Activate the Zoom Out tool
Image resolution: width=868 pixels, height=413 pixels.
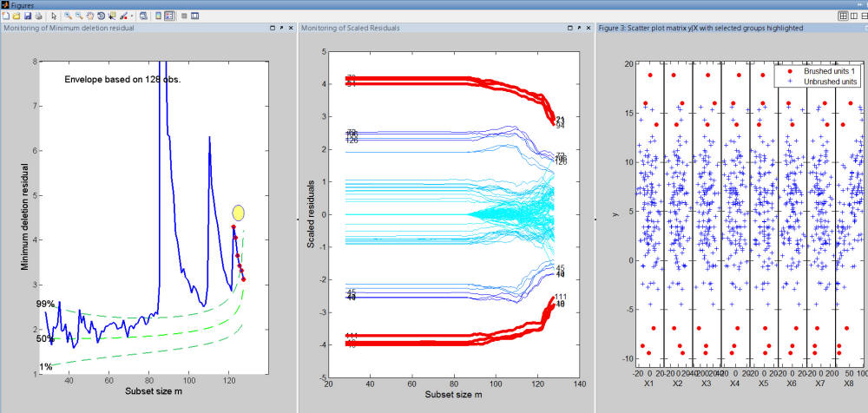[78, 16]
